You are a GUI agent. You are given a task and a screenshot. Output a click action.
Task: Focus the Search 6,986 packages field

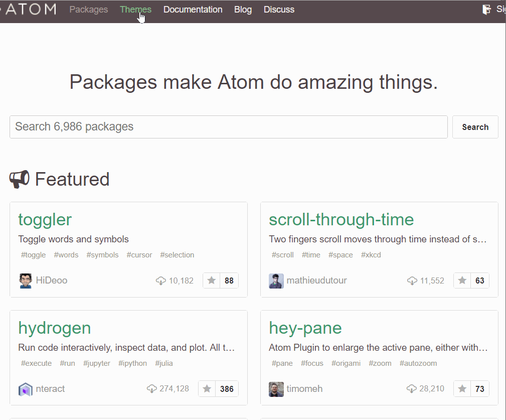tap(229, 127)
